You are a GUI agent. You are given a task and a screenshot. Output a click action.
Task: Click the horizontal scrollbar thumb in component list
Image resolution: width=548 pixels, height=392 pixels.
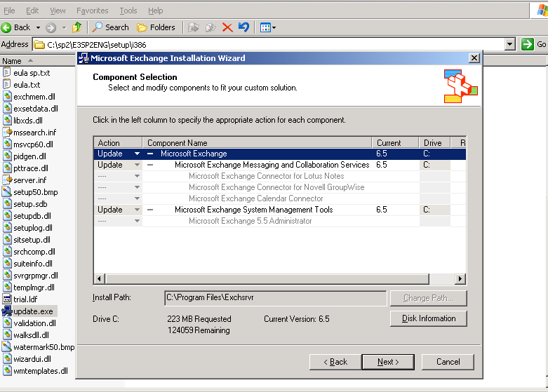pos(267,278)
